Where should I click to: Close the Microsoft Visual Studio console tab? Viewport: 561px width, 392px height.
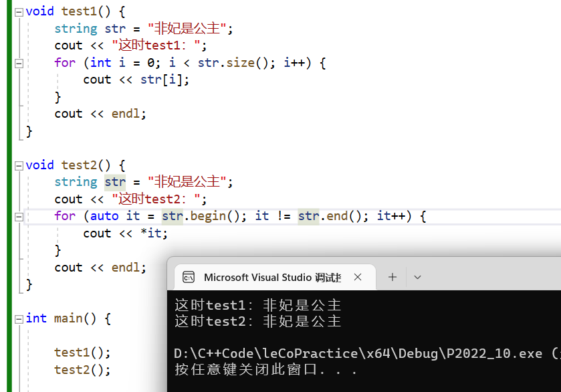point(358,277)
